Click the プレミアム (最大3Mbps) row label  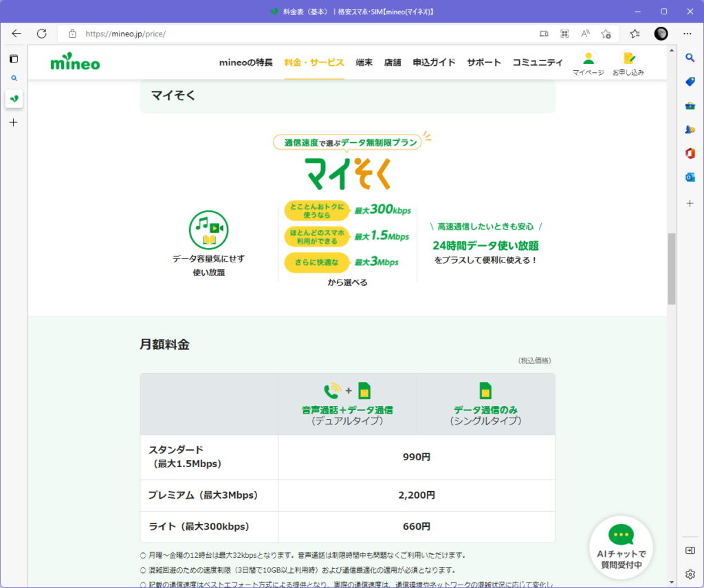pos(203,495)
